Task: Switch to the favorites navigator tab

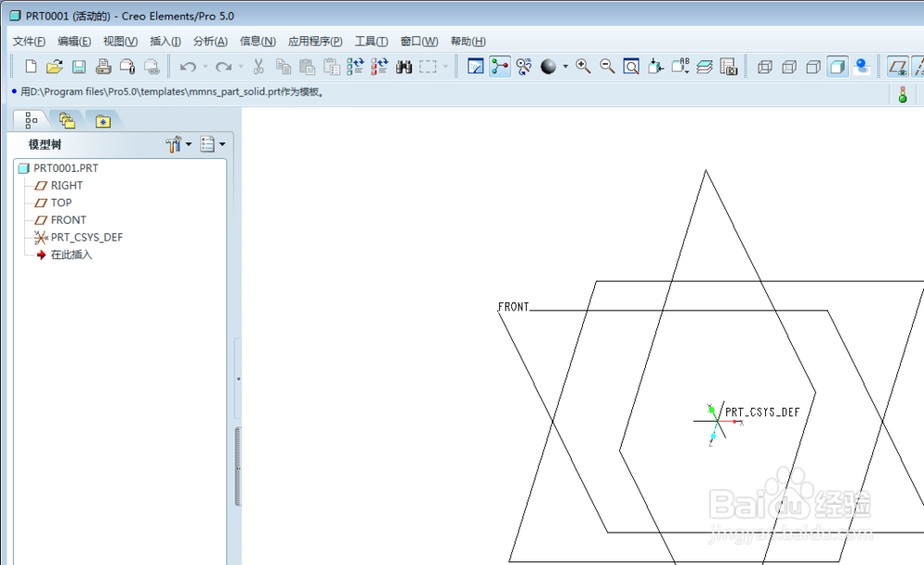Action: point(103,121)
